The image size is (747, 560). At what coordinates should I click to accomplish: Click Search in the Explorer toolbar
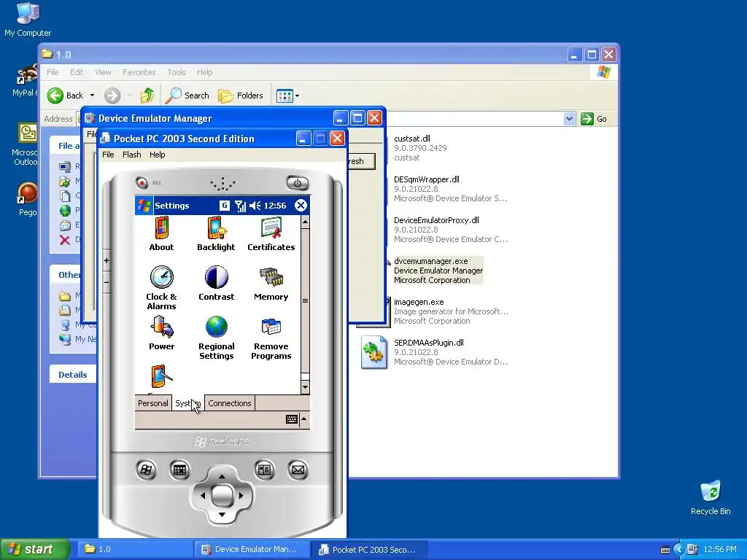click(x=187, y=96)
